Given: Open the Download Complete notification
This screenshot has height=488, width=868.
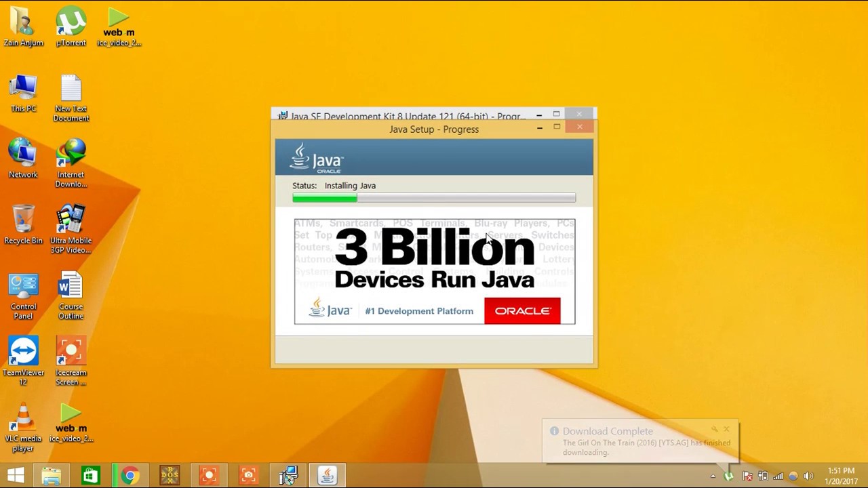Looking at the screenshot, I should [x=640, y=442].
